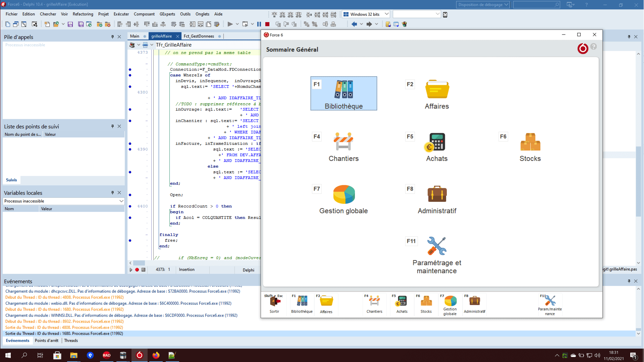Open the Refactoring menu
The height and width of the screenshot is (362, 644).
coord(83,14)
